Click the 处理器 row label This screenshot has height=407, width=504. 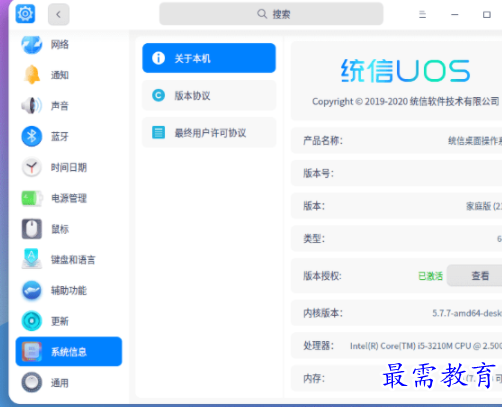pyautogui.click(x=318, y=346)
